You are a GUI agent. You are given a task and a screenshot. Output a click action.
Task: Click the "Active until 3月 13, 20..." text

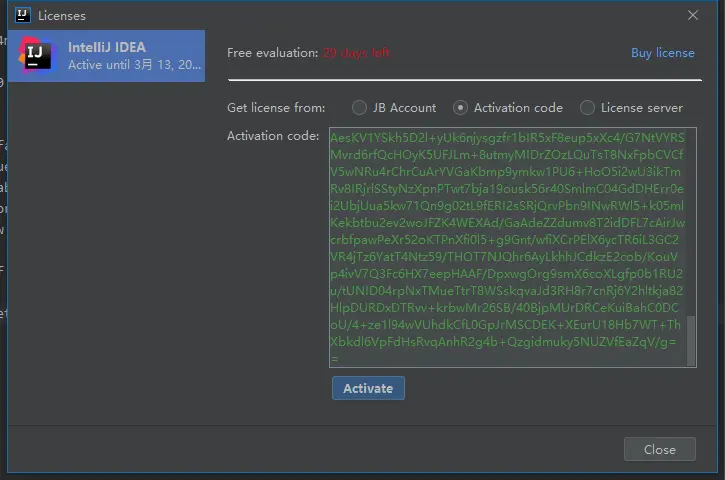click(x=134, y=65)
